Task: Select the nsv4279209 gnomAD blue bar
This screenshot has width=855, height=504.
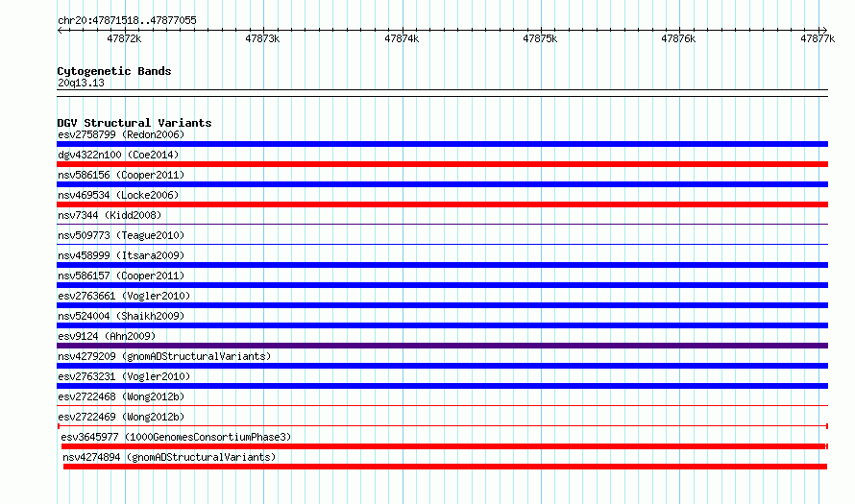Action: (442, 366)
